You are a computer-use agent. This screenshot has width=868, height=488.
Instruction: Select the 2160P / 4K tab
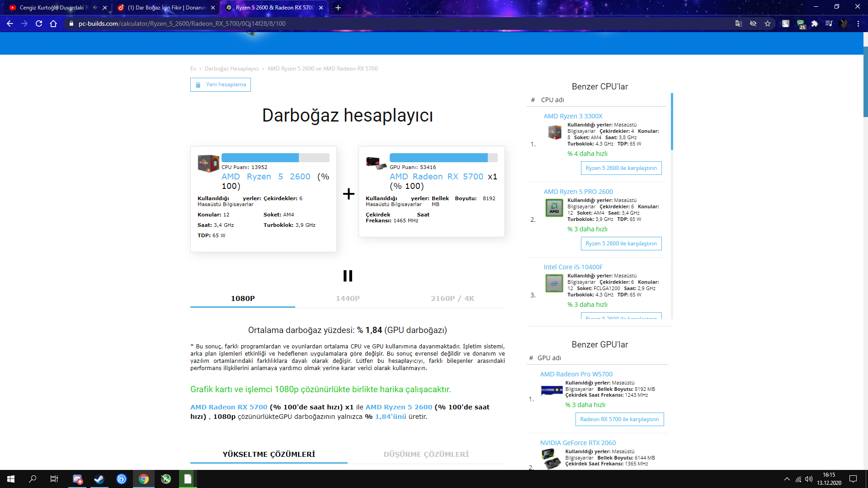pos(453,298)
